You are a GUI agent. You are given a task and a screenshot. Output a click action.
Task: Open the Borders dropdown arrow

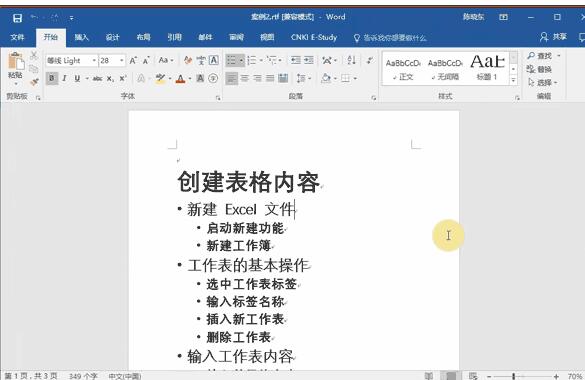pos(355,79)
